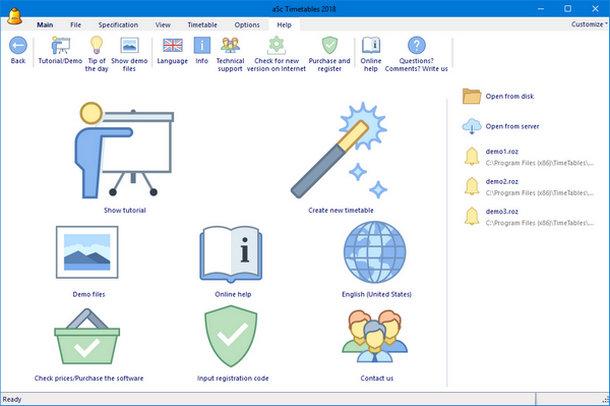Click the Open from server cloud icon

click(x=472, y=126)
